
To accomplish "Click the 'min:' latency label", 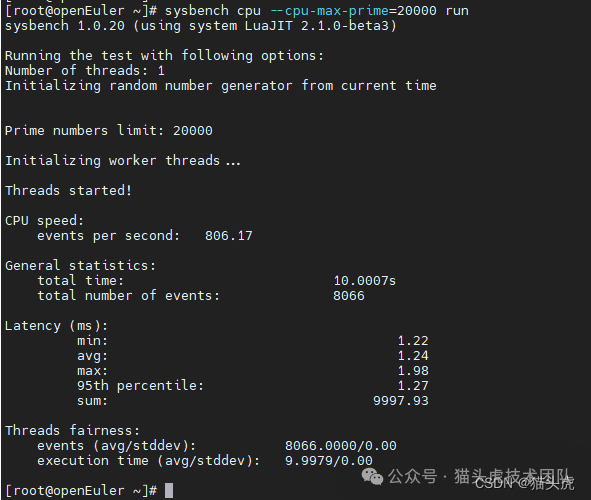I will tap(93, 341).
